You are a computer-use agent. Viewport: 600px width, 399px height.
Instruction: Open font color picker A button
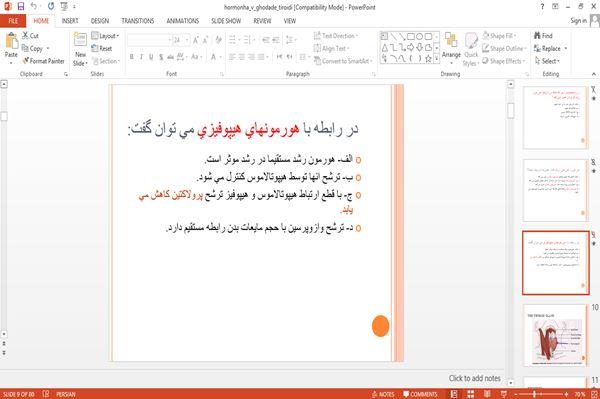(x=213, y=57)
